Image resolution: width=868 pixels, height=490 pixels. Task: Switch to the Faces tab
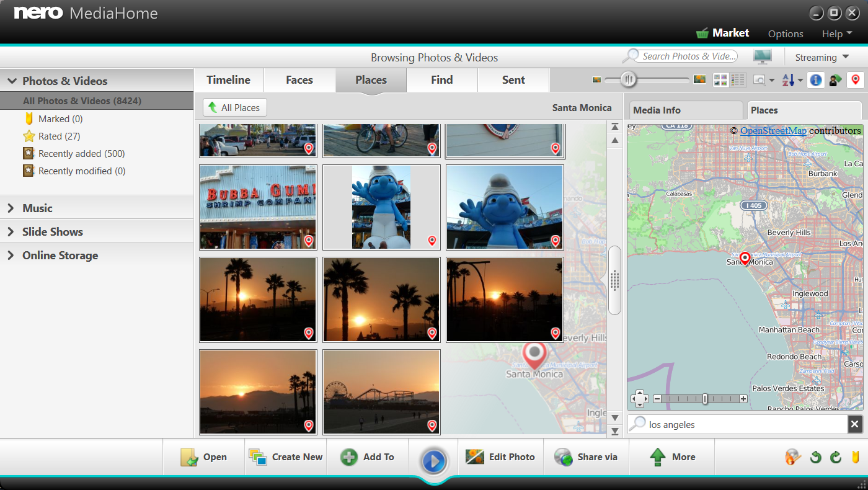coord(299,80)
